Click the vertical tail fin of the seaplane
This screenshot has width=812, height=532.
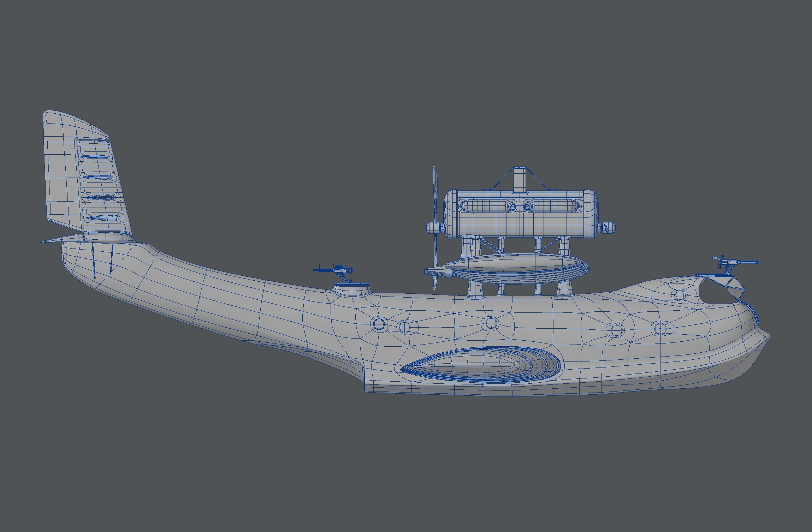62,169
